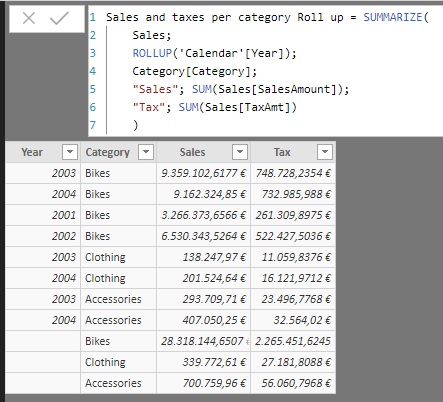Select the 16.121,9712 € tax cell
Viewport: 443px width, 402px height.
point(293,278)
